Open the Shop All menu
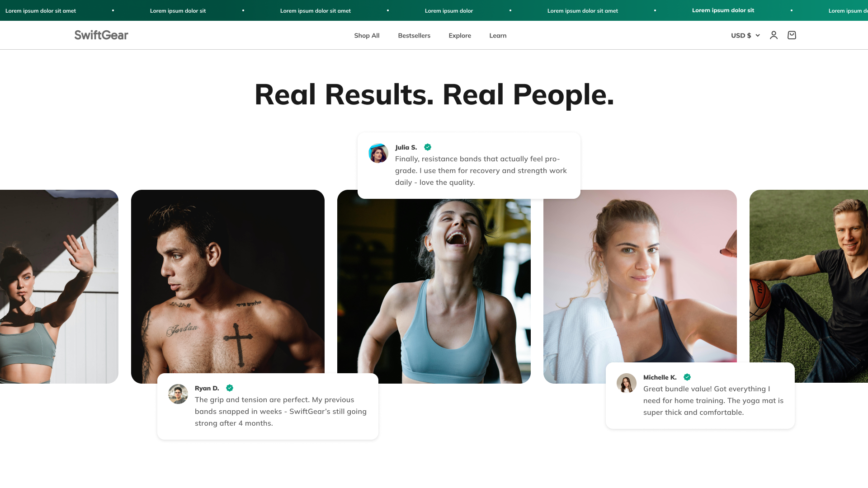The width and height of the screenshot is (868, 488). (x=367, y=36)
